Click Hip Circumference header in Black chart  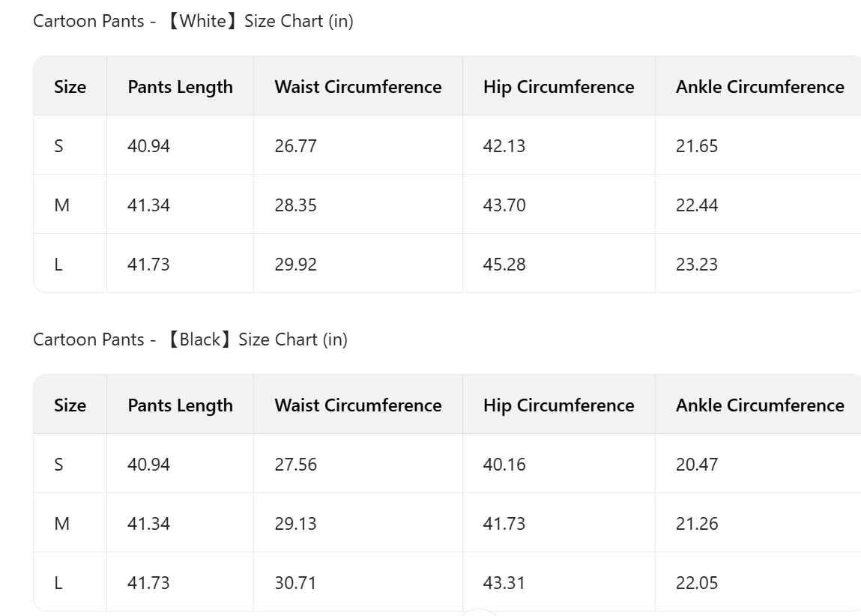pos(558,405)
